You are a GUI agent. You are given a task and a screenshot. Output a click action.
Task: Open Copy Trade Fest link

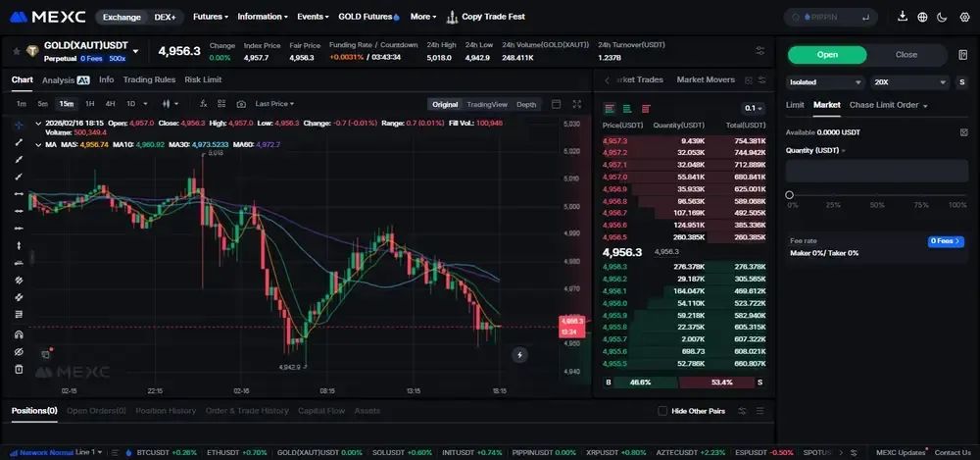(486, 17)
